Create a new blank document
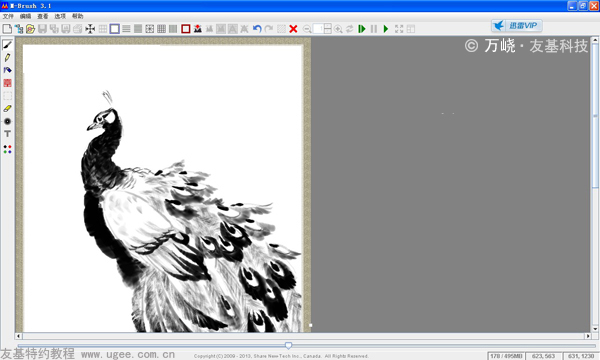 pos(7,29)
